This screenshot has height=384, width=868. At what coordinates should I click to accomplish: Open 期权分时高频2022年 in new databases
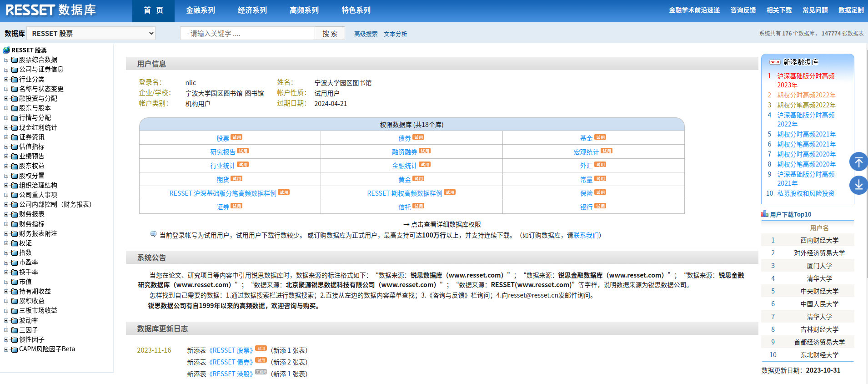click(807, 95)
